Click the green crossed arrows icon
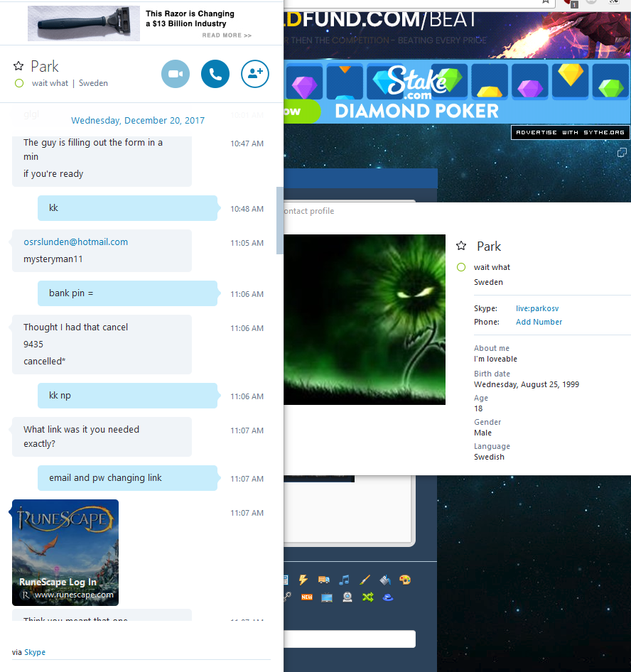This screenshot has width=631, height=672. coord(368,597)
